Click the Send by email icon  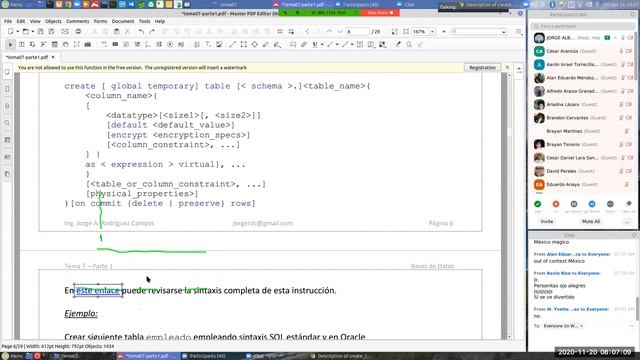pos(65,31)
